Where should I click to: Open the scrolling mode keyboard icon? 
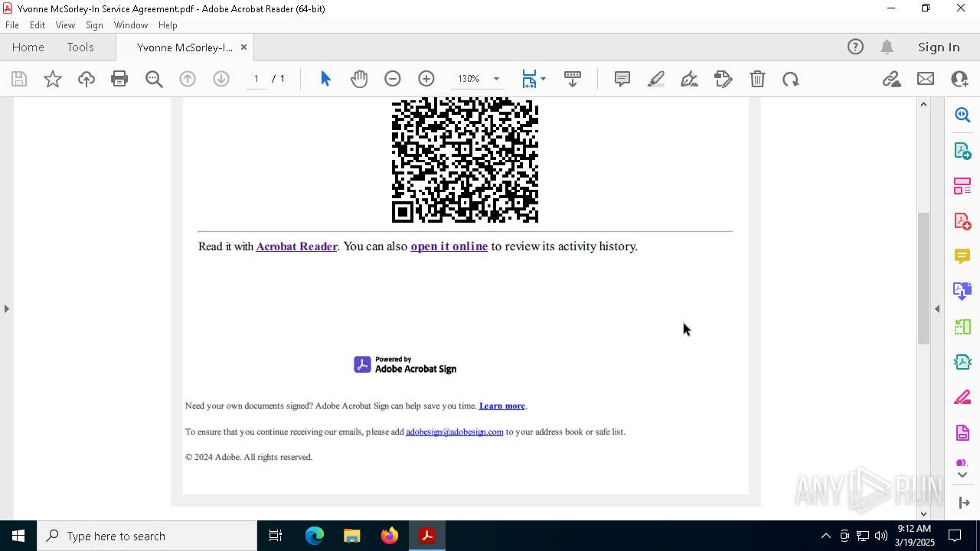573,79
